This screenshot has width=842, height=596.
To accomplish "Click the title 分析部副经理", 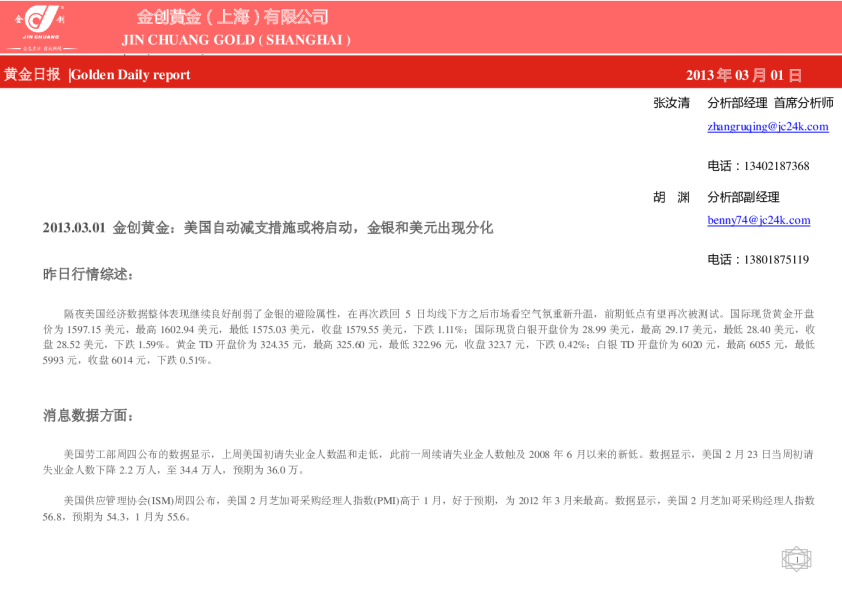I will pos(743,197).
